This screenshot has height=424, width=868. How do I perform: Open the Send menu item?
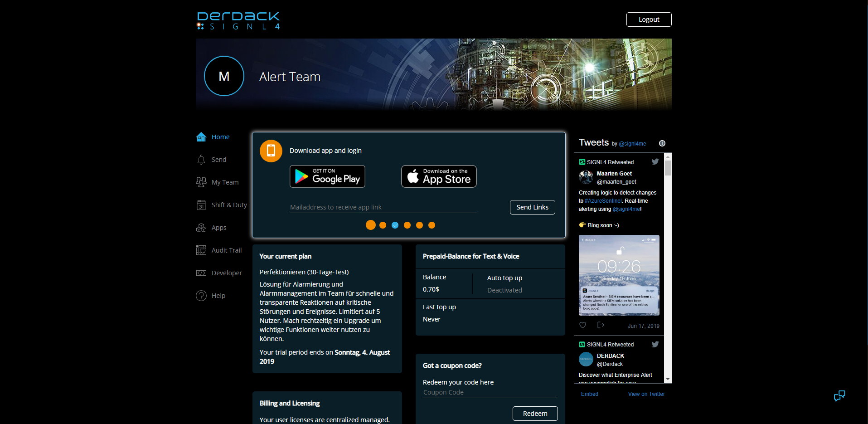tap(219, 160)
